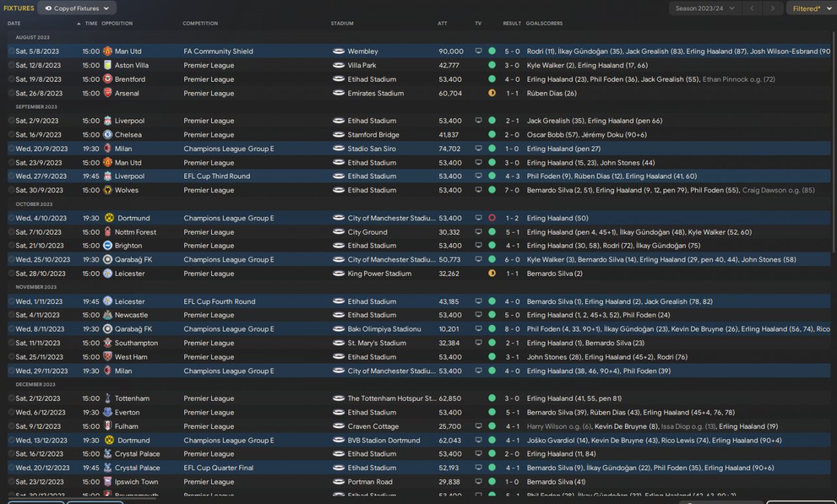The image size is (837, 504).
Task: Click red loss indicator for Dortmund match
Action: coord(492,218)
